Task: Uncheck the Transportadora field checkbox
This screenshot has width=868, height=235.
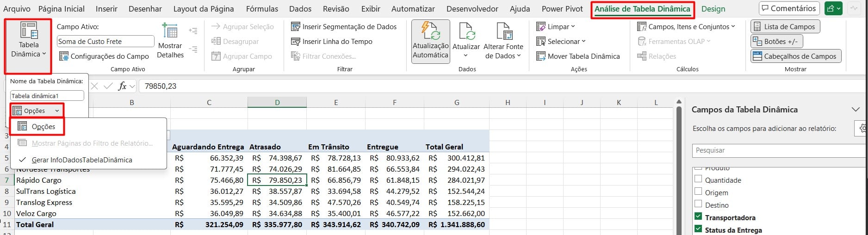Action: tap(698, 216)
